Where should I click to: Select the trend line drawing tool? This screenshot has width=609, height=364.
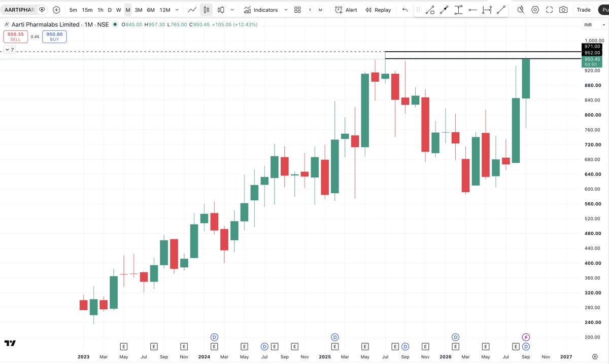tap(501, 10)
